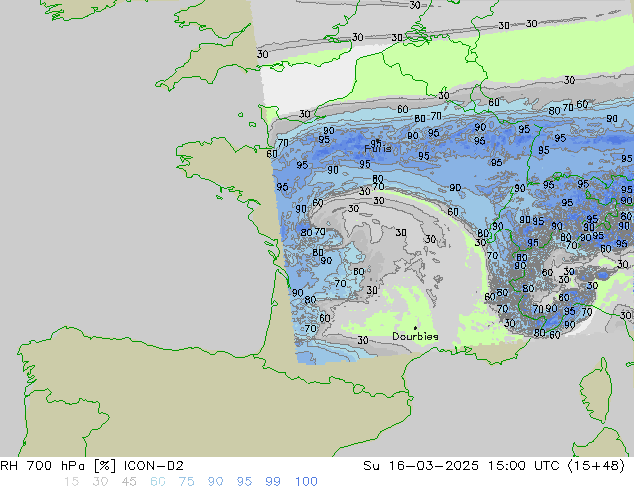This screenshot has height=490, width=634.
Task: Click legend value 45 in color scale
Action: point(129,482)
